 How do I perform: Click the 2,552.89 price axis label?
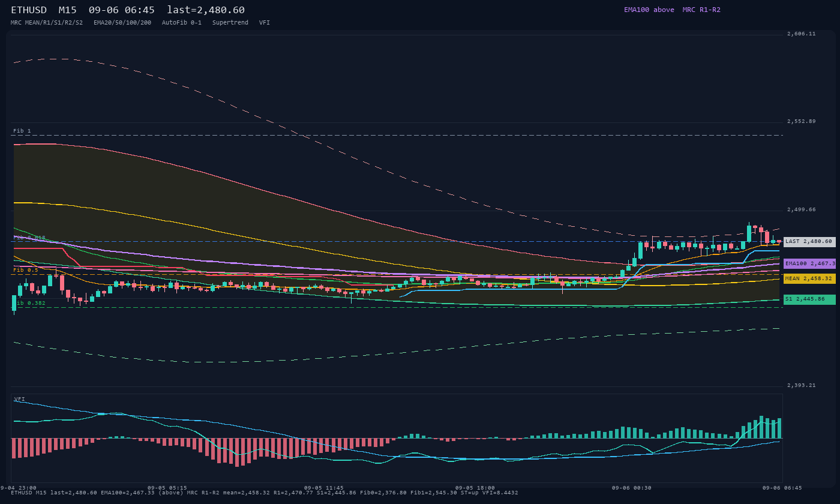802,122
